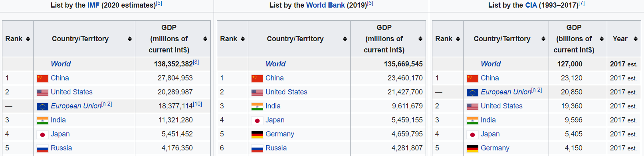Click Germany flag in World Bank table
The height and width of the screenshot is (156, 644).
pyautogui.click(x=257, y=134)
